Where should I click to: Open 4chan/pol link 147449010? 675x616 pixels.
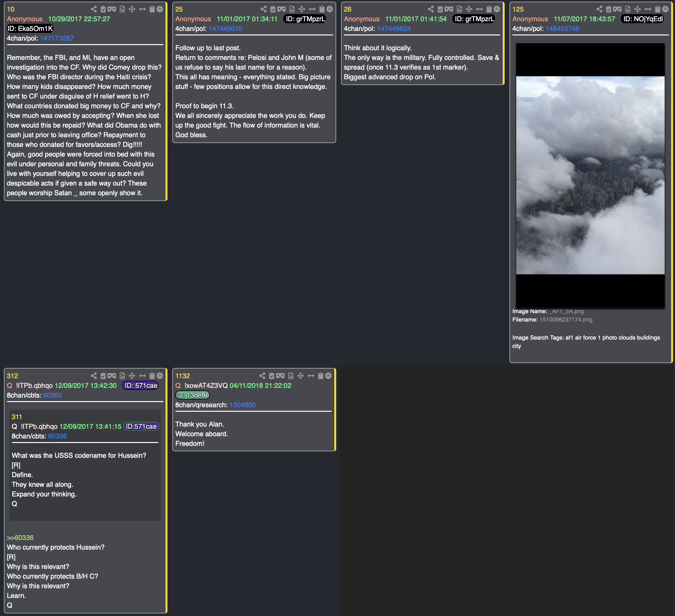click(x=225, y=28)
